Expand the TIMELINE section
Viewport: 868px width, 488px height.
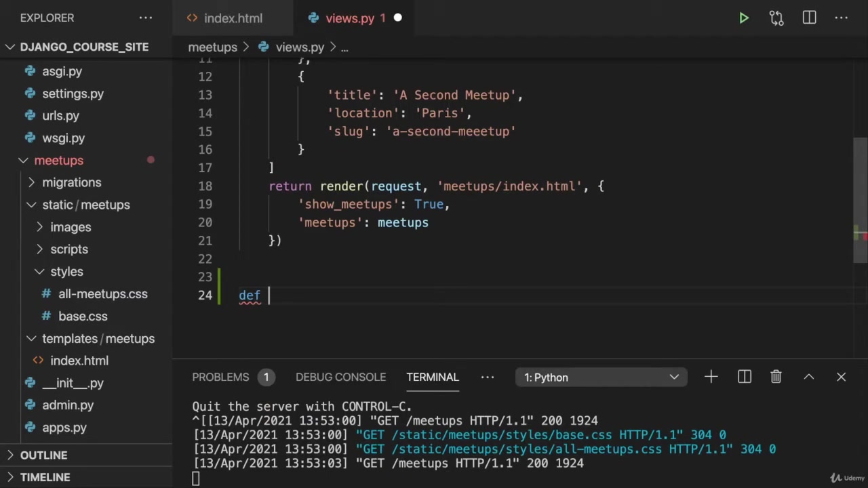click(x=45, y=477)
